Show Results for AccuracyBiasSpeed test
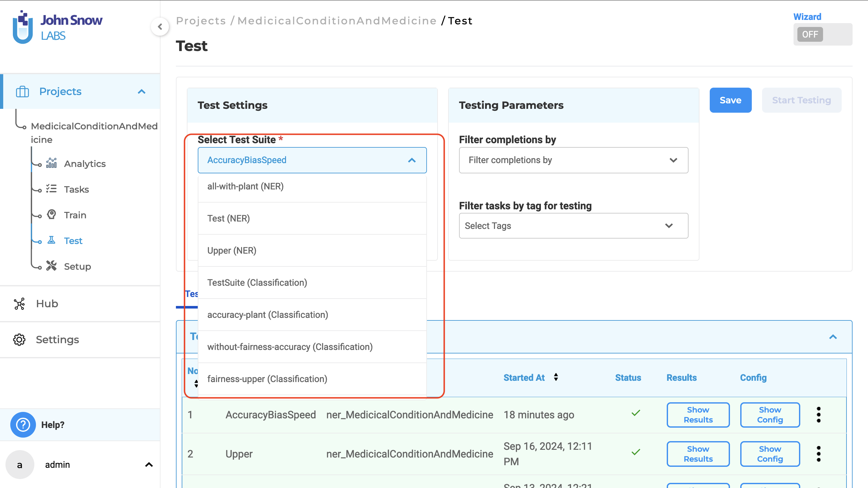 (698, 415)
